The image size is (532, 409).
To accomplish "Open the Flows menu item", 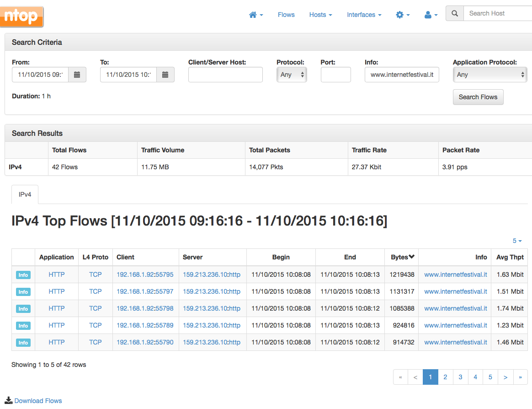I will (286, 15).
